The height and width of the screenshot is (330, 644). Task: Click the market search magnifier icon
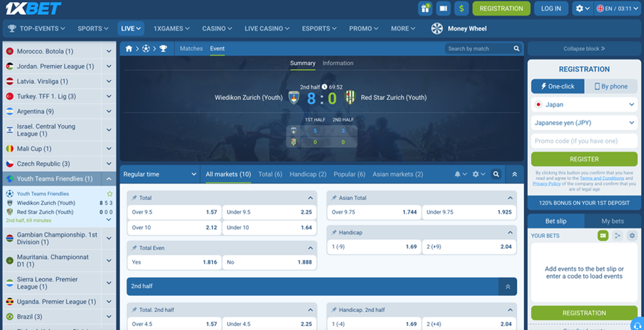[x=496, y=174]
